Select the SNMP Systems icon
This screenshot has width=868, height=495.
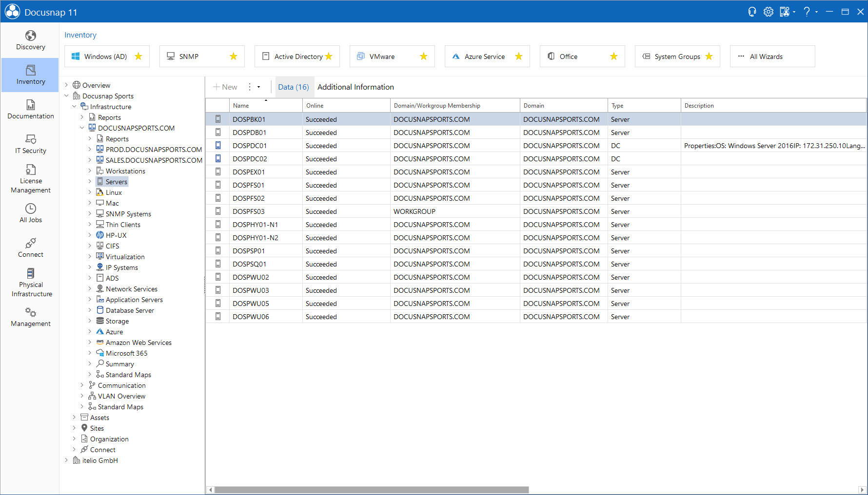click(100, 213)
